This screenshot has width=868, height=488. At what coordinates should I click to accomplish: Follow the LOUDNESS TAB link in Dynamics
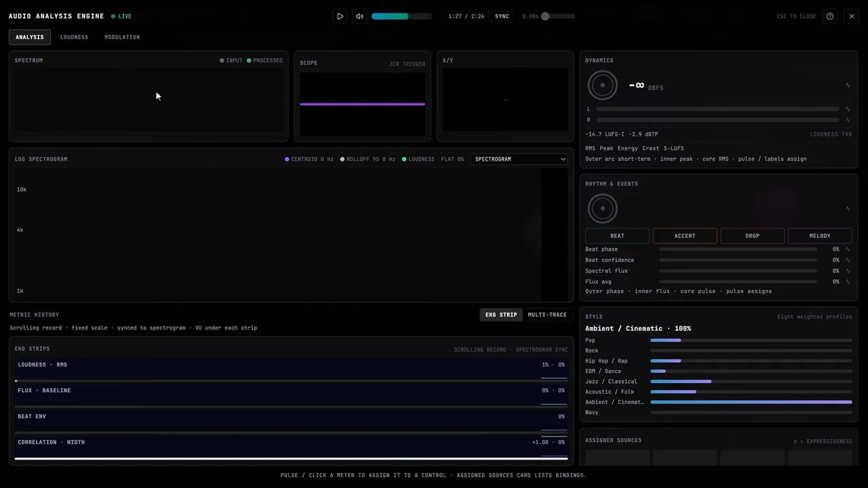(x=831, y=134)
